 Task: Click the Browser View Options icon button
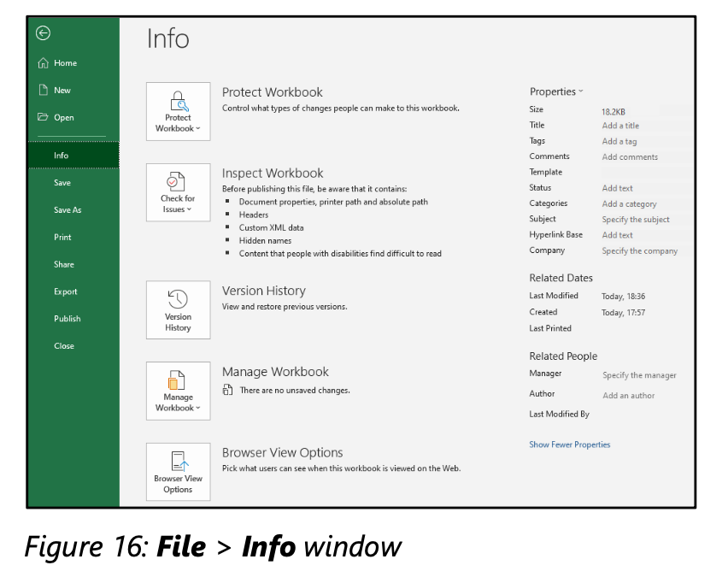pyautogui.click(x=178, y=472)
